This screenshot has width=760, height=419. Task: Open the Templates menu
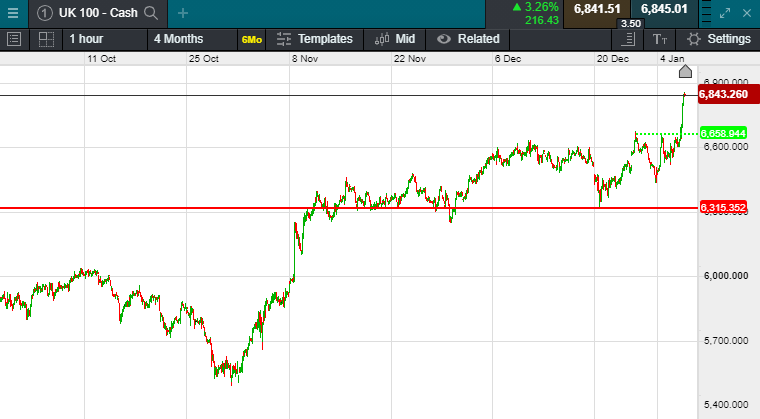click(315, 39)
